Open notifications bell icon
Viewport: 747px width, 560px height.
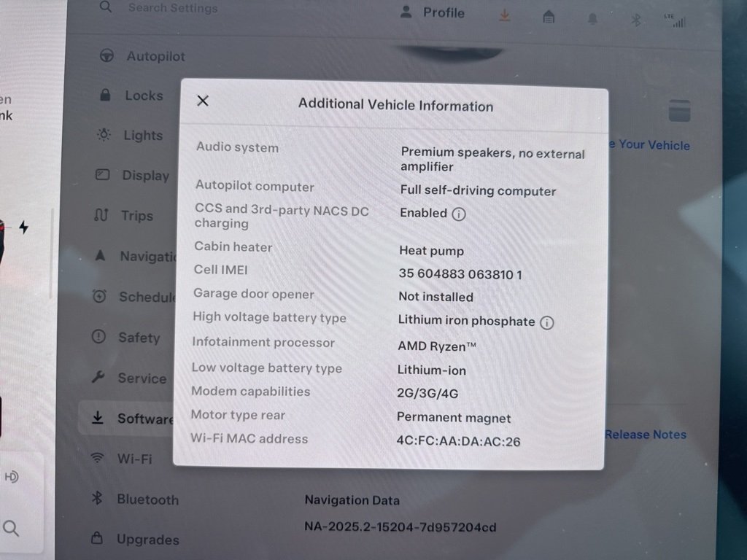click(592, 19)
